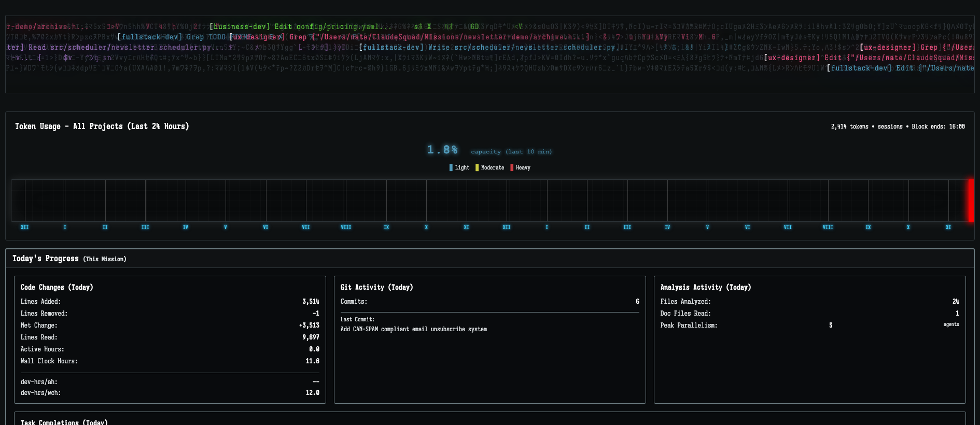Screen dimensions: 980x425
Task: Select the Commits count 6
Action: pos(637,302)
